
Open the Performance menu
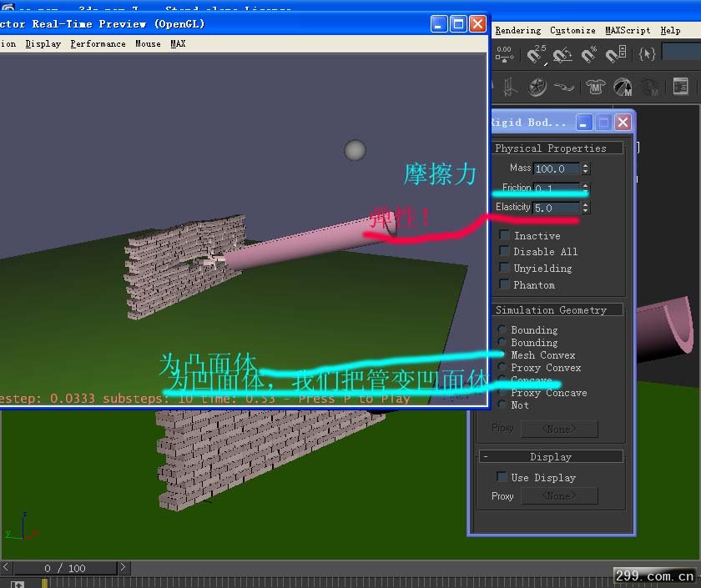click(98, 43)
